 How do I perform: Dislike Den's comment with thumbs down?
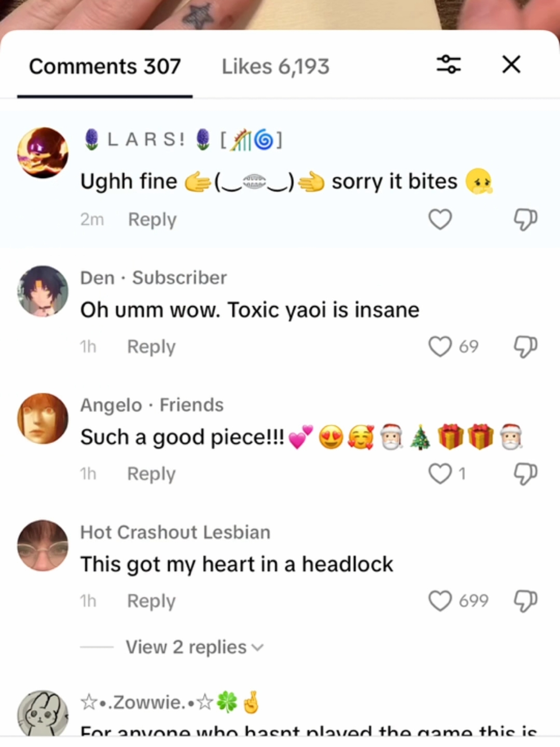pos(525,347)
